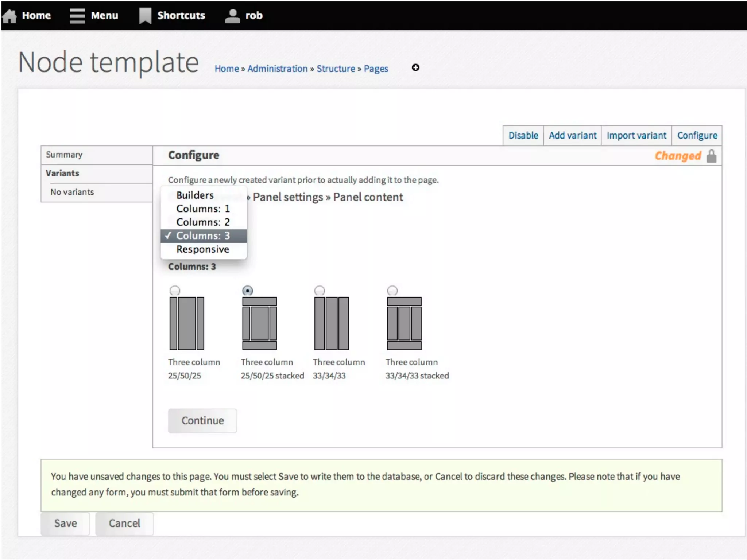747x560 pixels.
Task: Click the 25/50/25 stacked layout thumbnail
Action: [x=259, y=323]
